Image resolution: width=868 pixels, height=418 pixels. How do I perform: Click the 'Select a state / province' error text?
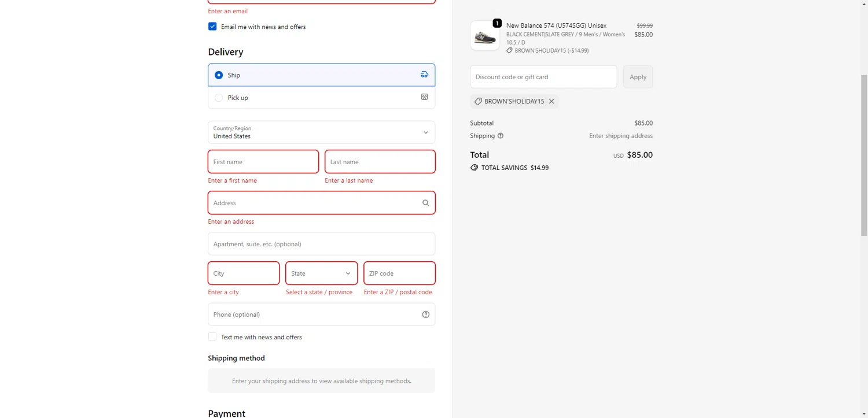(x=319, y=292)
